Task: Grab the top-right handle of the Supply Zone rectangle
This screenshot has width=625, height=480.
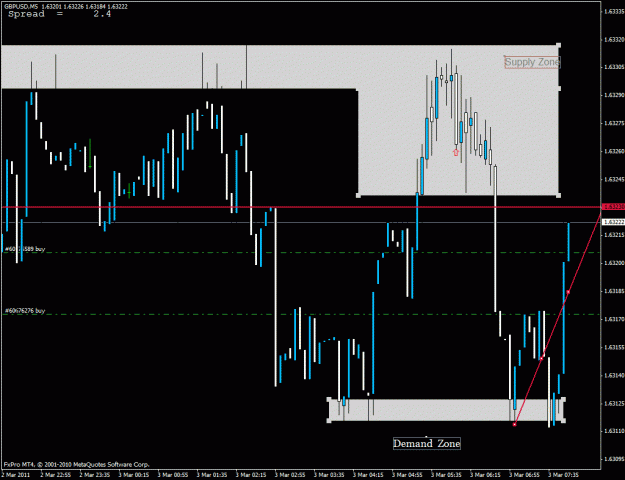Action: 558,45
